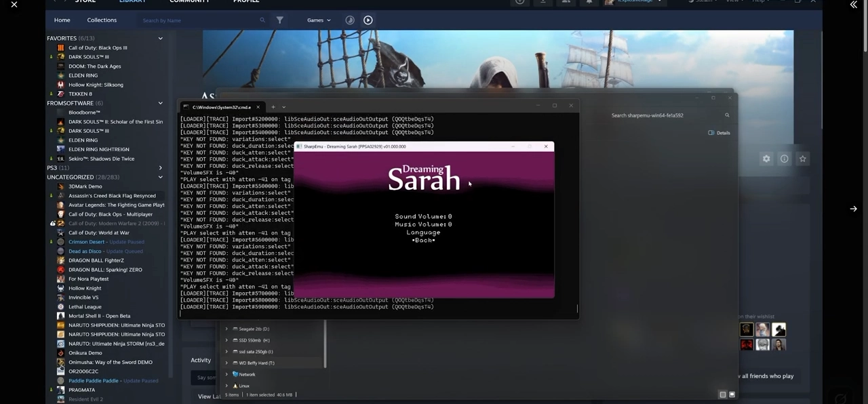Image resolution: width=868 pixels, height=404 pixels.
Task: Open game settings gear icon in Steam
Action: tap(766, 159)
